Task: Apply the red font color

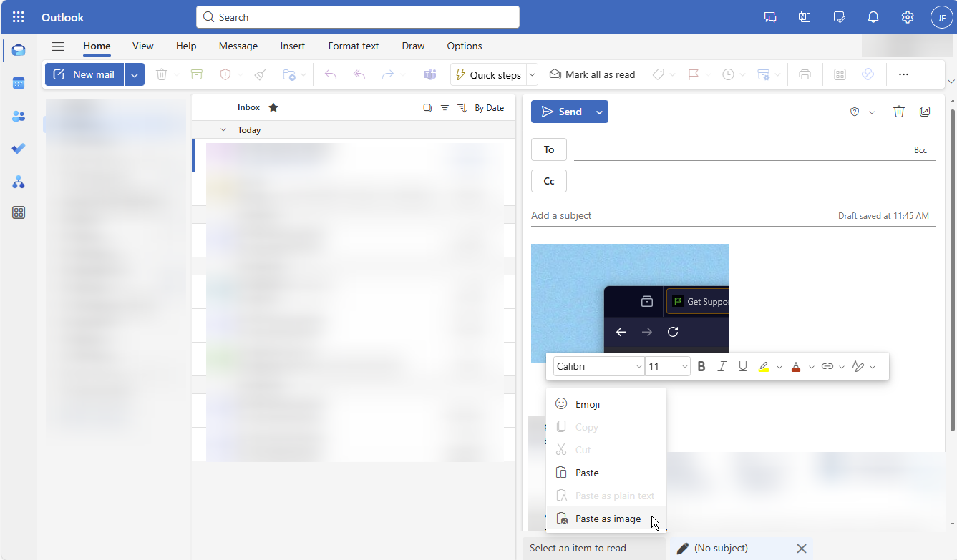Action: coord(796,366)
